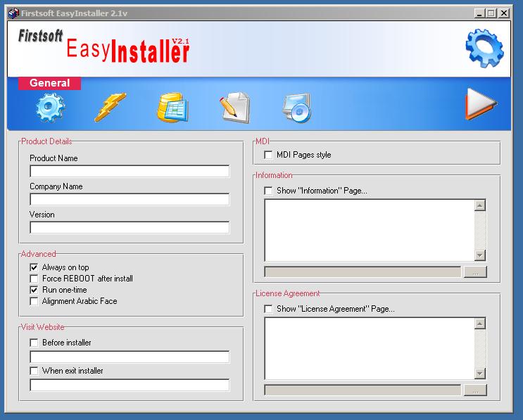523x420 pixels.
Task: Browse for Information file with ... button
Action: [x=475, y=272]
